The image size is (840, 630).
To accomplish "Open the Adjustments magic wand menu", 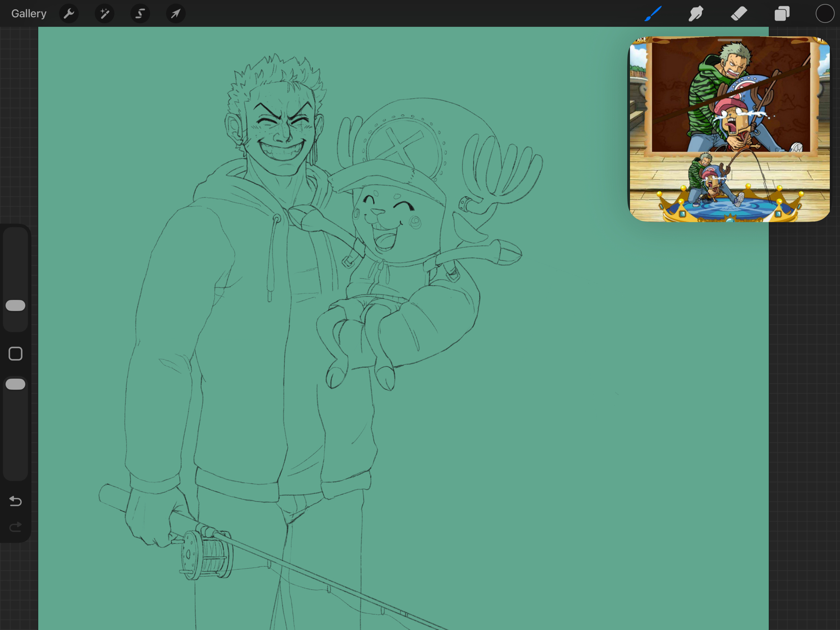I will tap(105, 14).
